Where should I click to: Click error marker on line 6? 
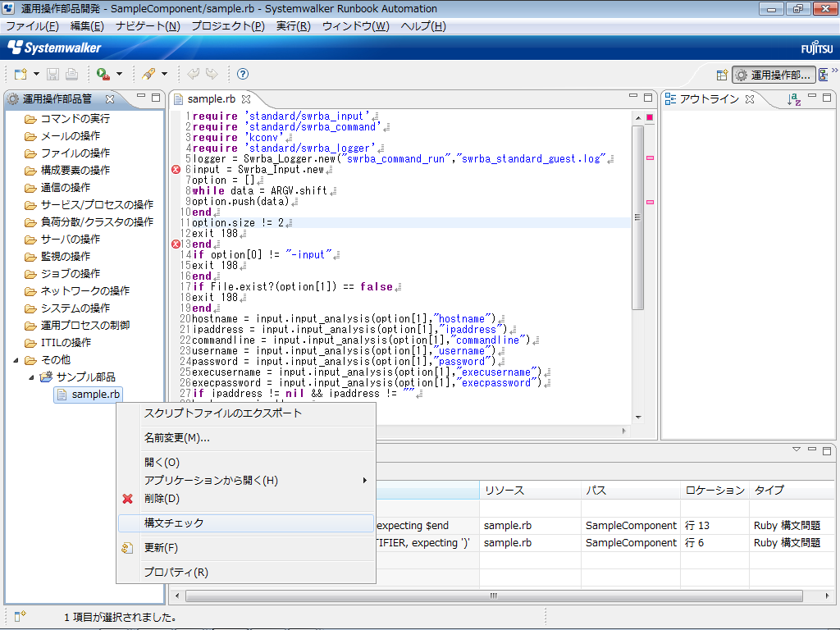tap(176, 170)
